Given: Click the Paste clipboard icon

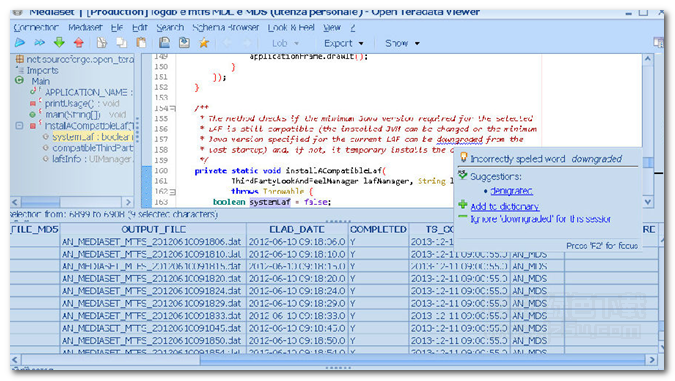Looking at the screenshot, I should [141, 43].
